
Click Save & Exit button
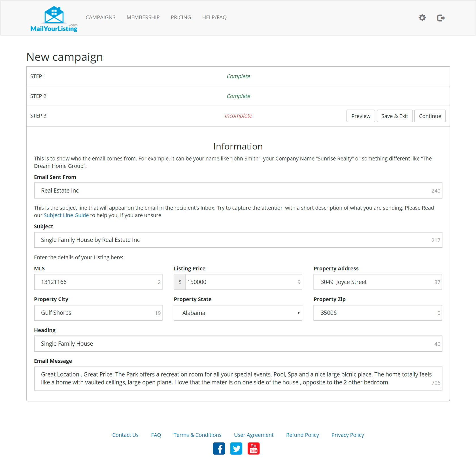[x=394, y=116]
